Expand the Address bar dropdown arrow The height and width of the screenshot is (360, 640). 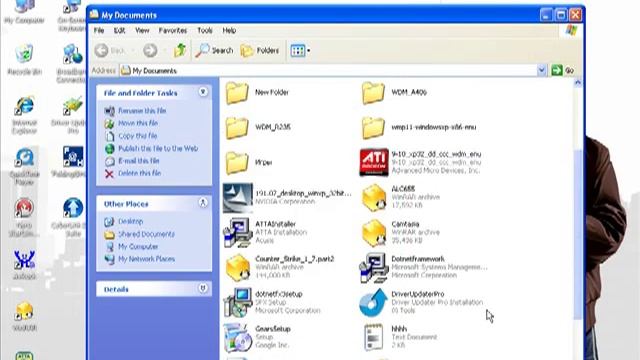click(x=542, y=71)
